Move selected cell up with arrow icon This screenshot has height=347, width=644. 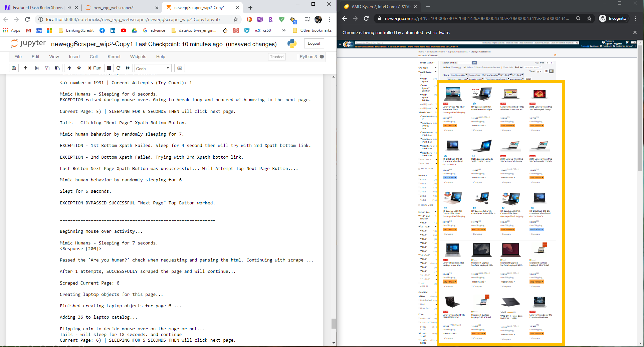click(69, 68)
